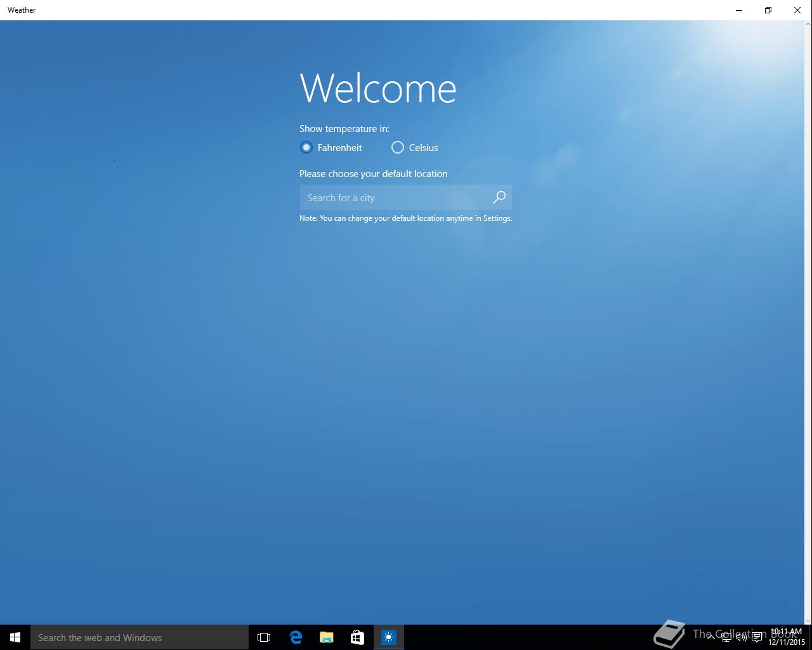Open File Explorer from the taskbar
The width and height of the screenshot is (812, 650).
click(x=327, y=637)
